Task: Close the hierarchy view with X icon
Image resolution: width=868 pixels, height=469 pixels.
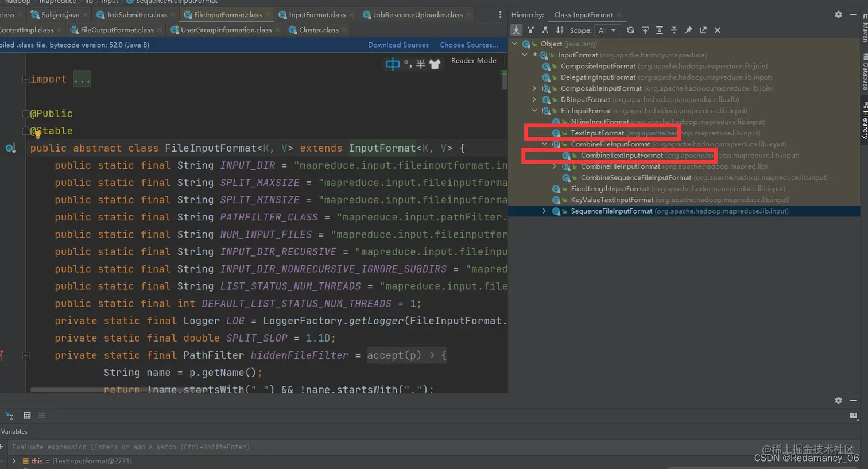Action: pyautogui.click(x=718, y=30)
